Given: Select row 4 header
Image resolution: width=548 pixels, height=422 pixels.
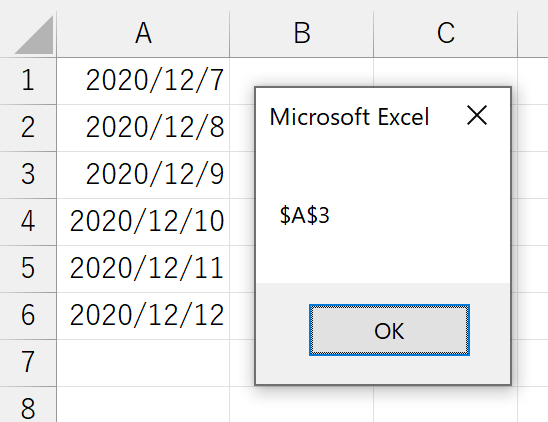Looking at the screenshot, I should click(28, 222).
